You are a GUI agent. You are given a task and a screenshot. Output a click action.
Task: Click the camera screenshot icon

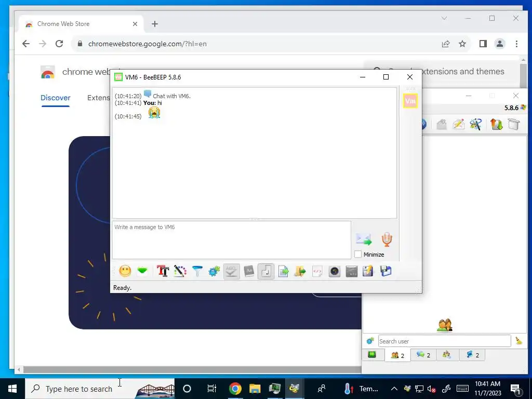pyautogui.click(x=335, y=271)
